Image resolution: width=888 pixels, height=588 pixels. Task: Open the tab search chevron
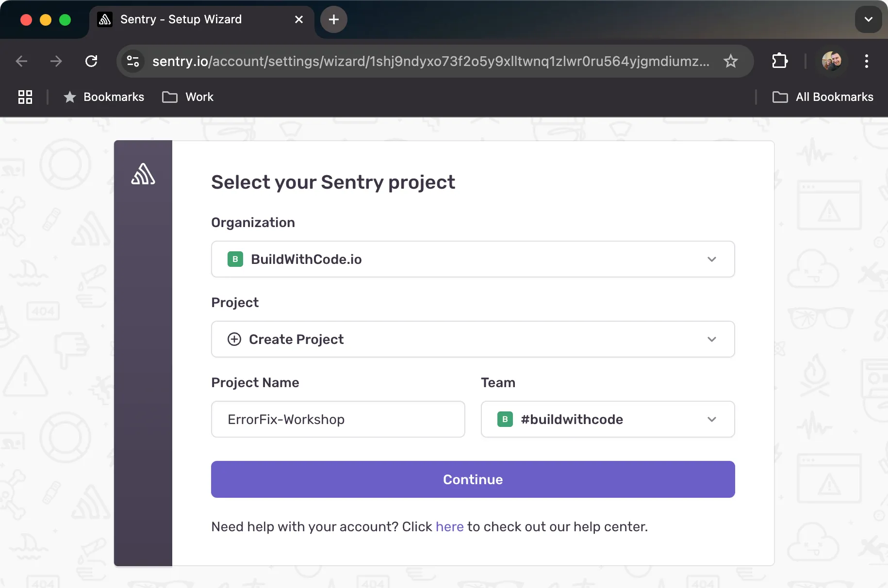(x=868, y=19)
